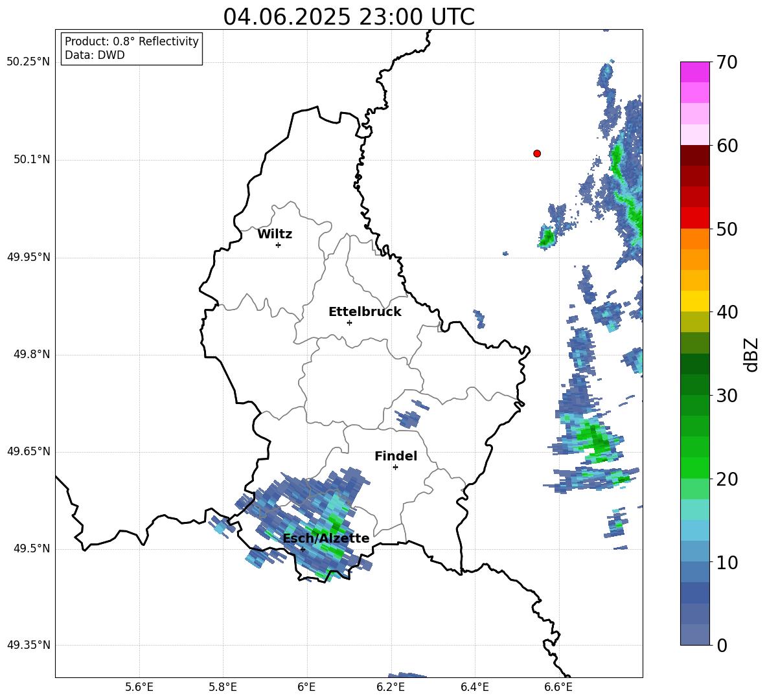Click the Ettelbruck city label
The height and width of the screenshot is (700, 767).
365,312
